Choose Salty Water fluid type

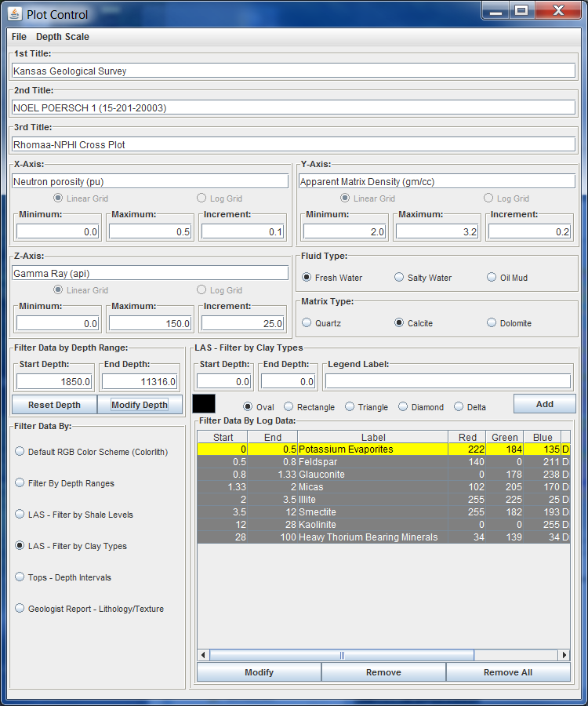(399, 278)
